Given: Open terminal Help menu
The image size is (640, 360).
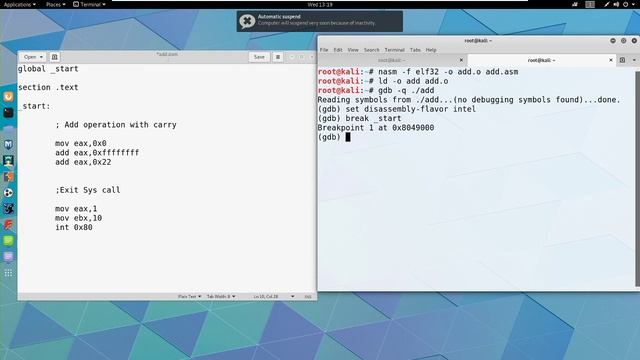Looking at the screenshot, I should (431, 50).
